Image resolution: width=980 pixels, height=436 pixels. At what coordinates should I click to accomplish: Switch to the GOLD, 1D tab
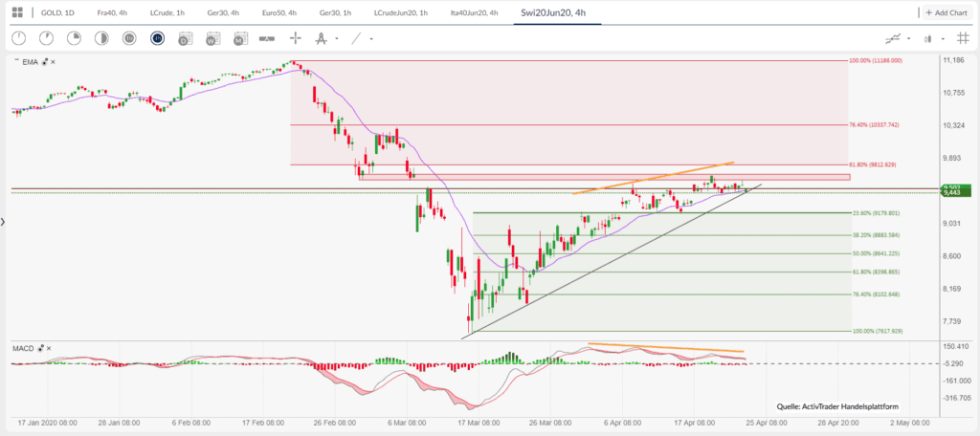tap(55, 12)
